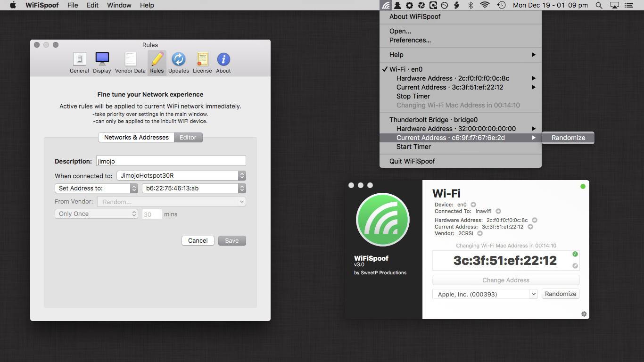Click the WiFiSpoof menu bar icon
The width and height of the screenshot is (644, 362).
(x=386, y=5)
